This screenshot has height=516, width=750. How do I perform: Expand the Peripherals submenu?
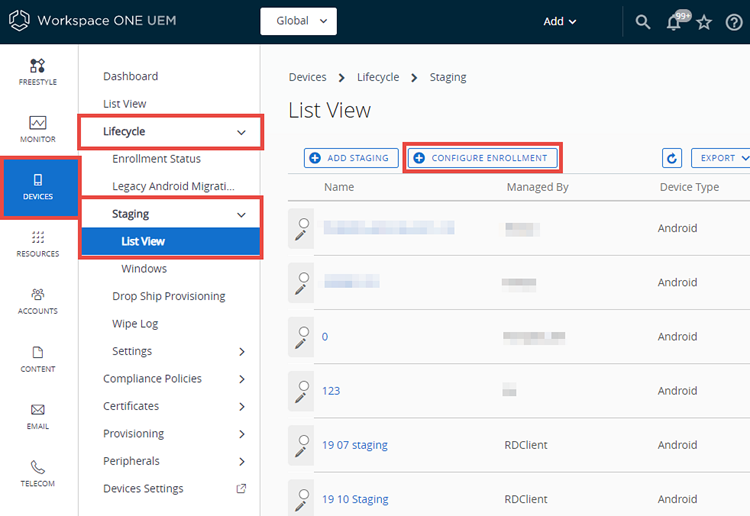[242, 461]
